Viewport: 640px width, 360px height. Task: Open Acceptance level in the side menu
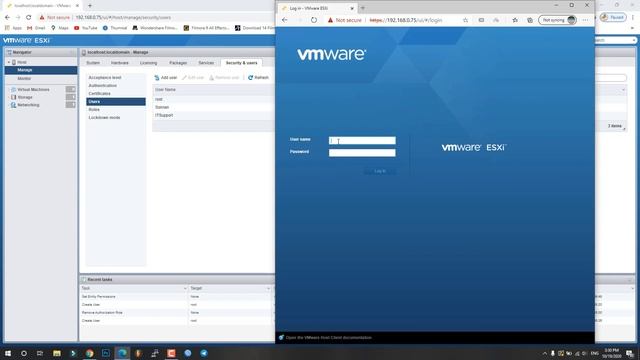pos(105,78)
